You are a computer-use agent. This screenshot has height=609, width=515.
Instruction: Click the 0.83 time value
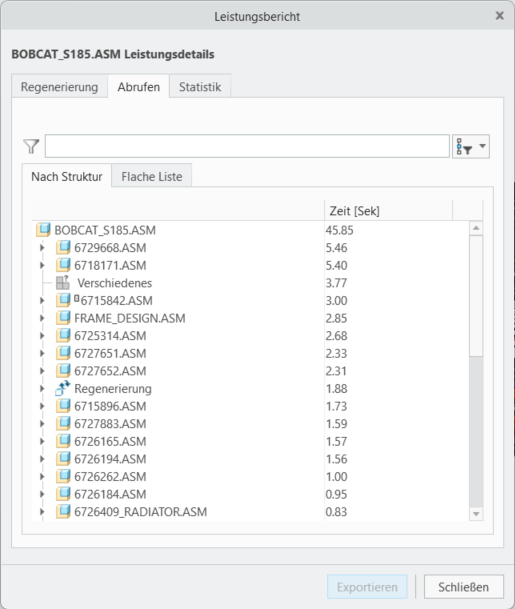336,512
